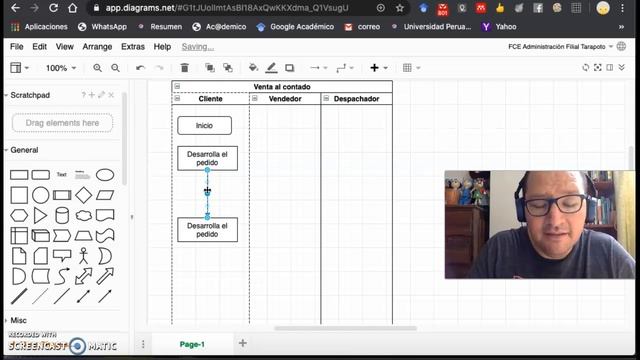Collapse the General shapes section
This screenshot has width=640, height=360.
click(21, 150)
